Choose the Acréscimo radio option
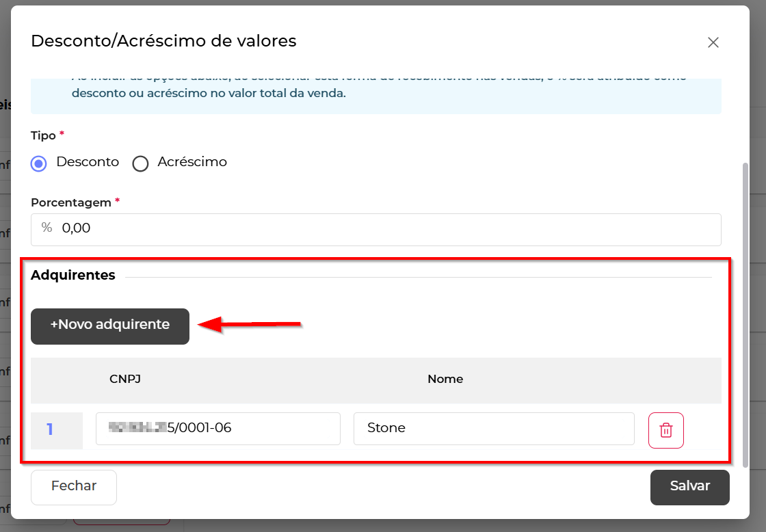 pyautogui.click(x=140, y=163)
